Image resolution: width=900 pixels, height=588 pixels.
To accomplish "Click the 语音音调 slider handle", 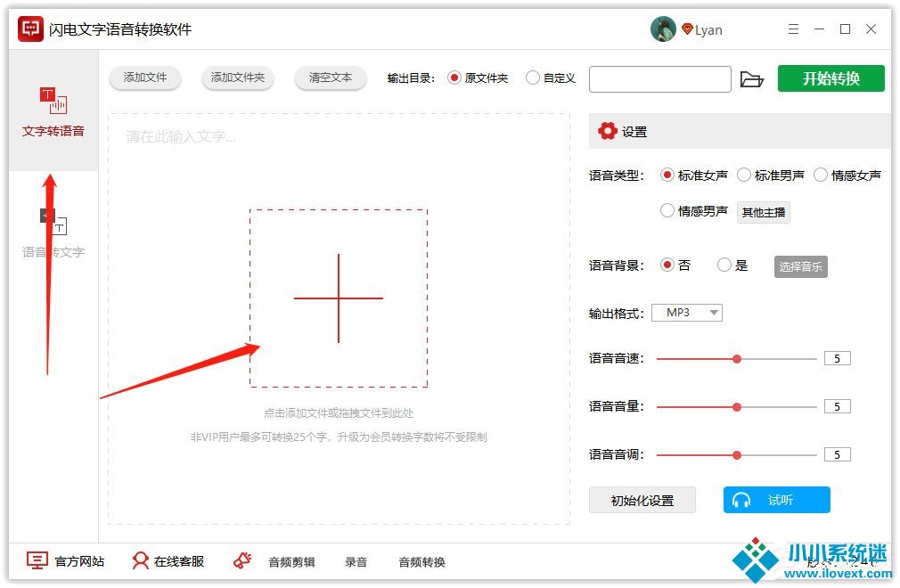I will 737,455.
